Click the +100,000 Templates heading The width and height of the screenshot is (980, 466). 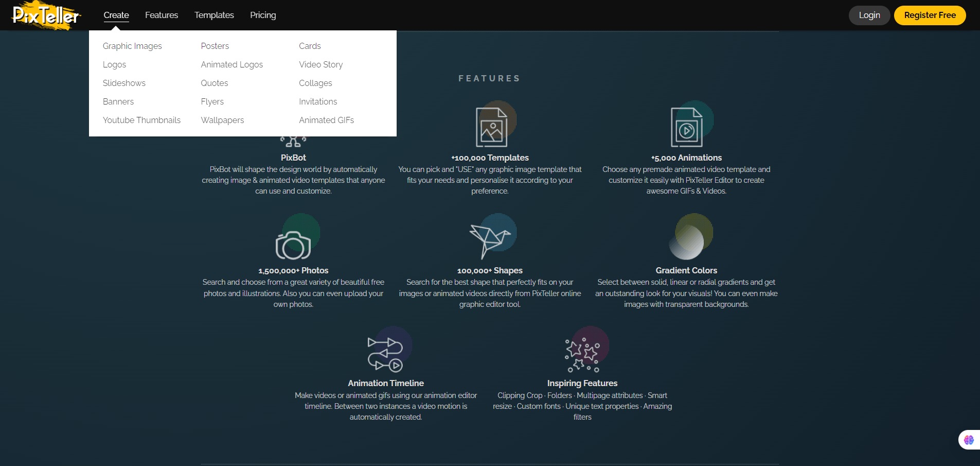pos(490,158)
